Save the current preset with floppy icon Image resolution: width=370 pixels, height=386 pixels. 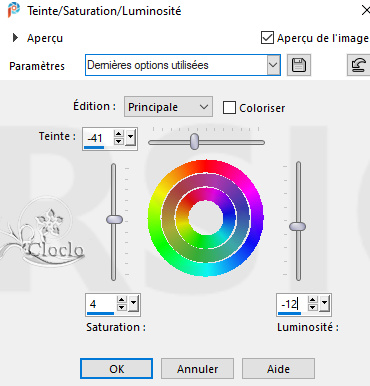299,65
